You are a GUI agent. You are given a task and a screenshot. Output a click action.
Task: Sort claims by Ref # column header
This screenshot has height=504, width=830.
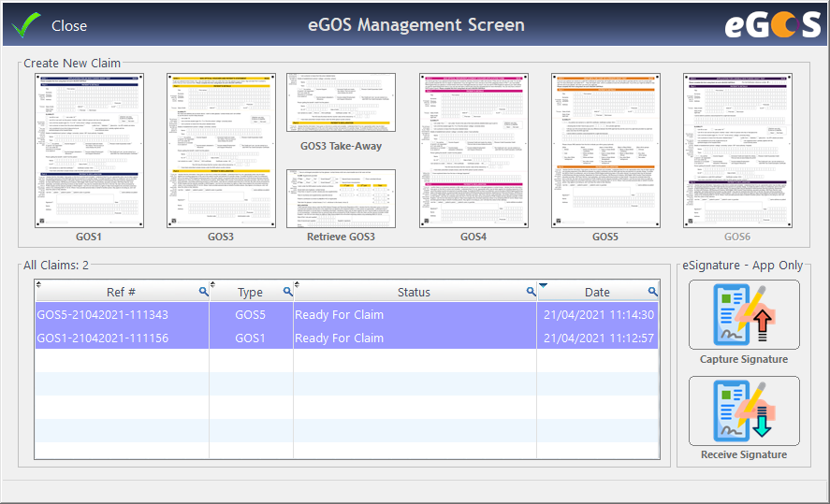tap(121, 292)
